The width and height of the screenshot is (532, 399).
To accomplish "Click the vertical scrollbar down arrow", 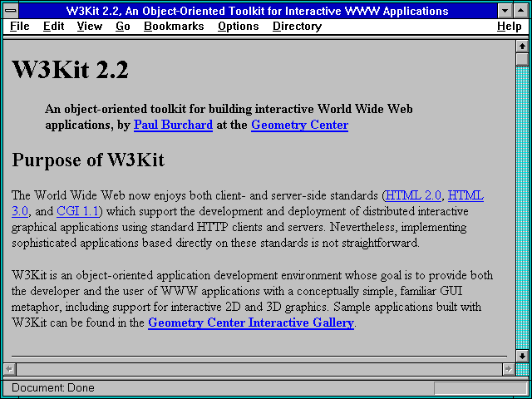I will point(522,356).
